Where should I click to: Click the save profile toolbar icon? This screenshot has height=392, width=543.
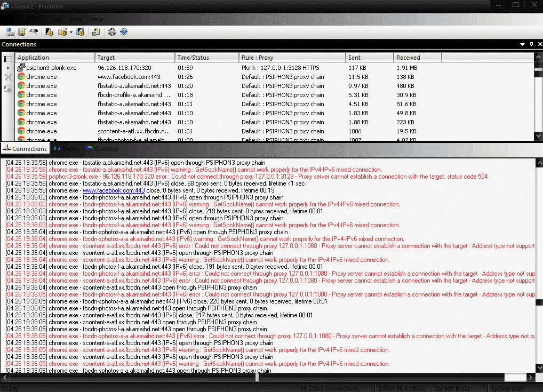click(x=81, y=32)
